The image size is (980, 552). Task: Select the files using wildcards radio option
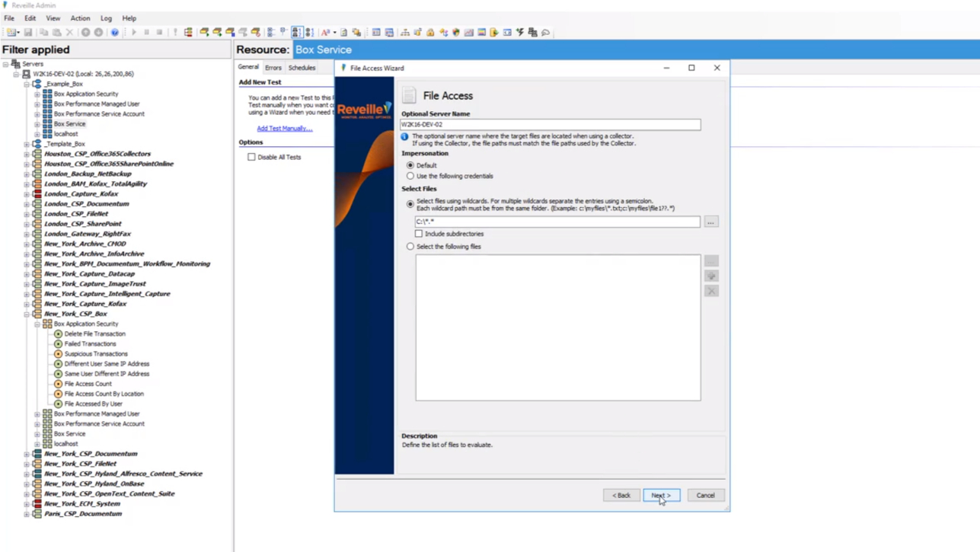(410, 204)
